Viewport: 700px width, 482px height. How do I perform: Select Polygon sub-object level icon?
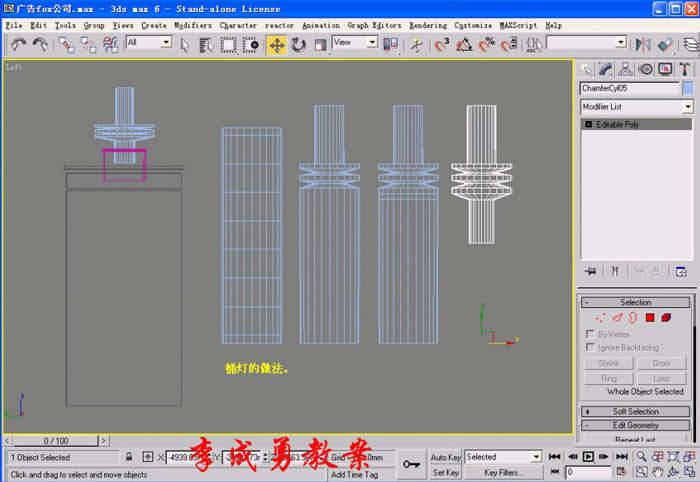click(650, 318)
